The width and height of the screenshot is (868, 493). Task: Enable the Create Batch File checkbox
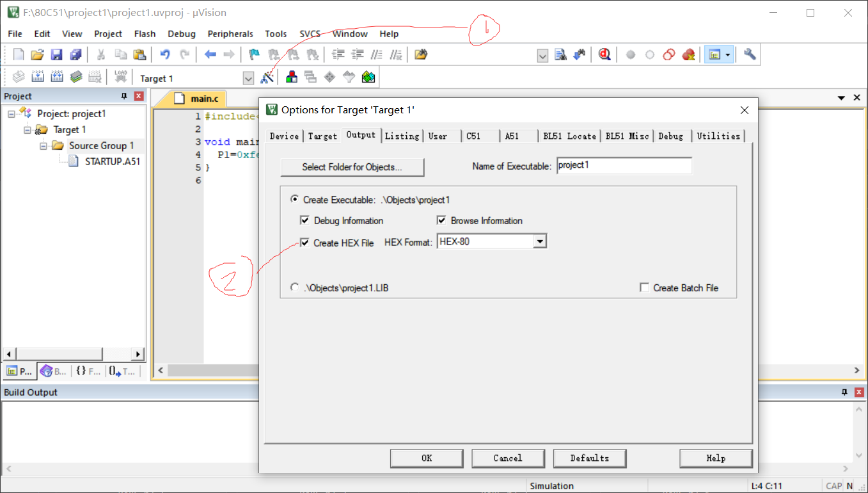pos(644,288)
